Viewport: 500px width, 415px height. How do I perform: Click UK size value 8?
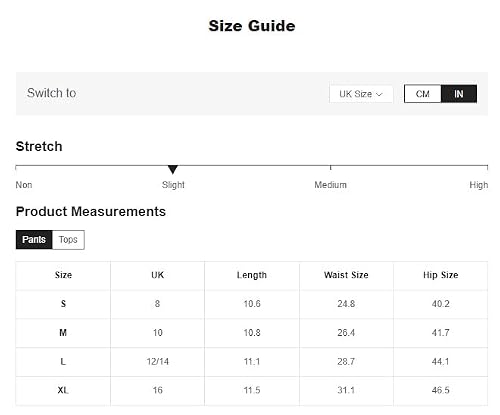[x=157, y=304]
